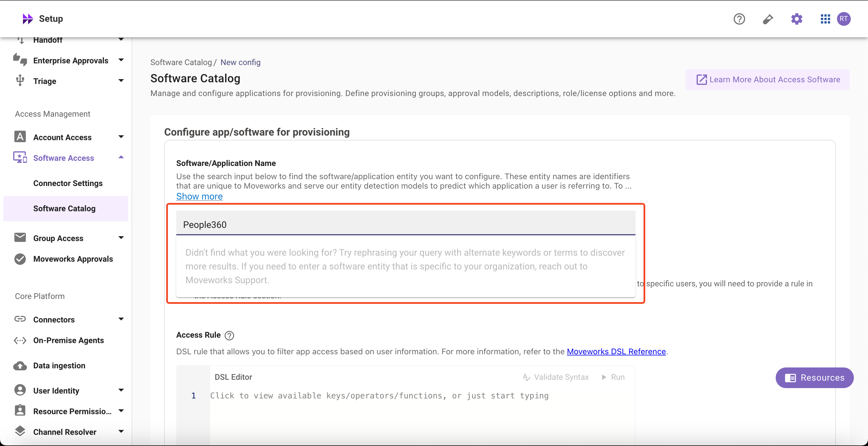Select Software Catalog in sidebar
The height and width of the screenshot is (446, 868).
pyautogui.click(x=64, y=208)
